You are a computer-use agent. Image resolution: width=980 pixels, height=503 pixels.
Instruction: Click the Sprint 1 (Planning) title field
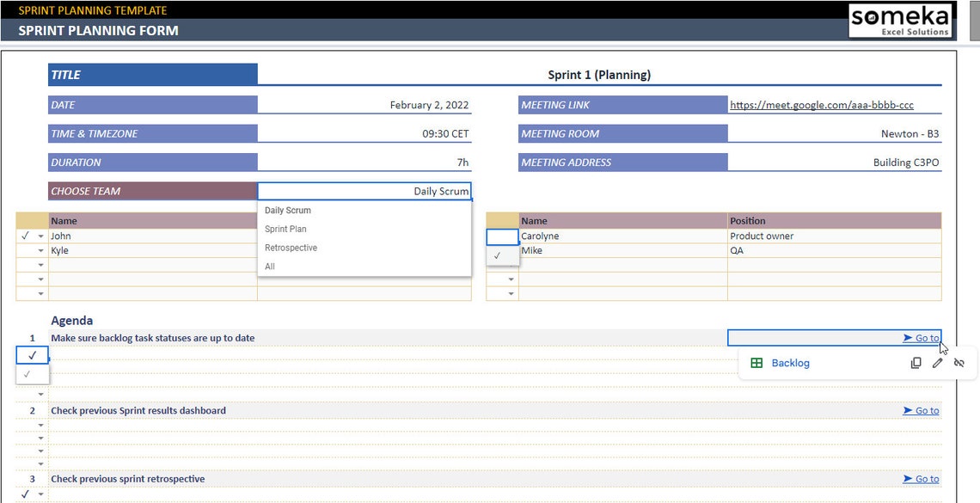coord(599,74)
